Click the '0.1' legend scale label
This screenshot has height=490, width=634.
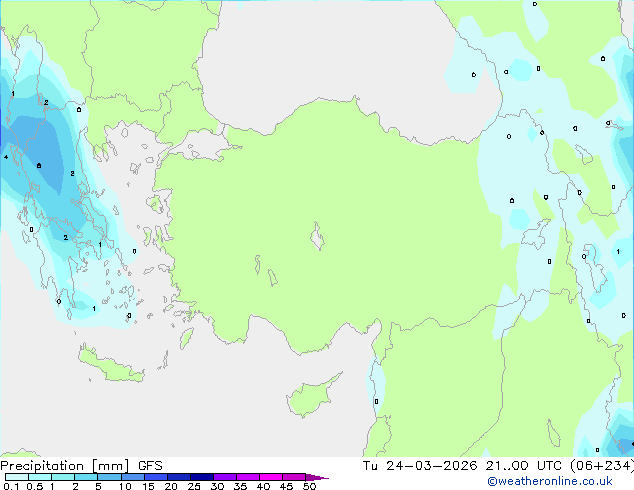(x=11, y=486)
